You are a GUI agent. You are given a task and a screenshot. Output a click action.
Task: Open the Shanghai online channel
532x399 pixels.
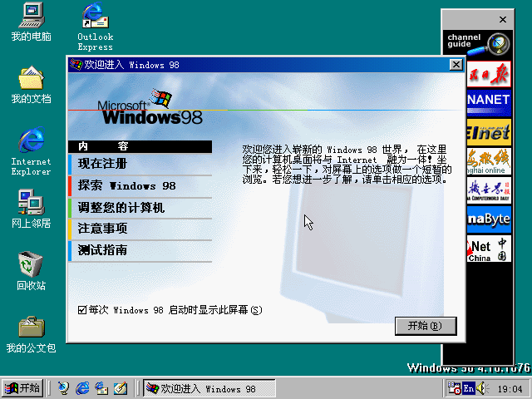click(x=489, y=161)
